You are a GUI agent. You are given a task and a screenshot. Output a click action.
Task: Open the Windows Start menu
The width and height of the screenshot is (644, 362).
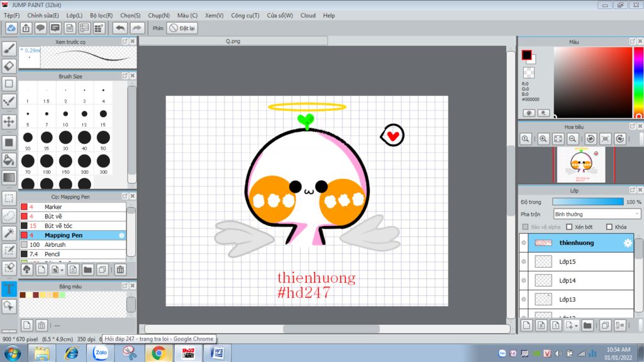pos(13,353)
